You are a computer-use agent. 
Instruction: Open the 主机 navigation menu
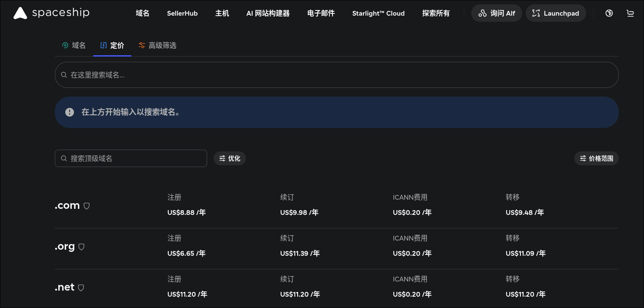click(222, 13)
